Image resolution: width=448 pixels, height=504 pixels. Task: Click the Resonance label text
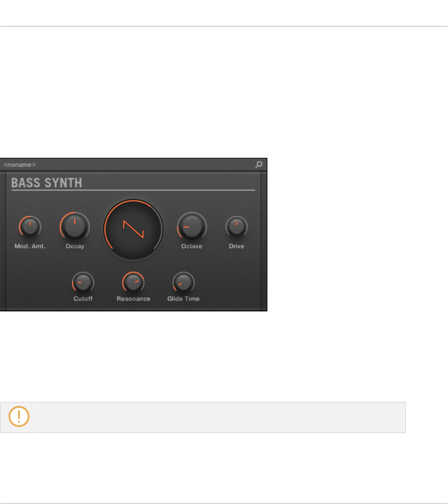[133, 298]
